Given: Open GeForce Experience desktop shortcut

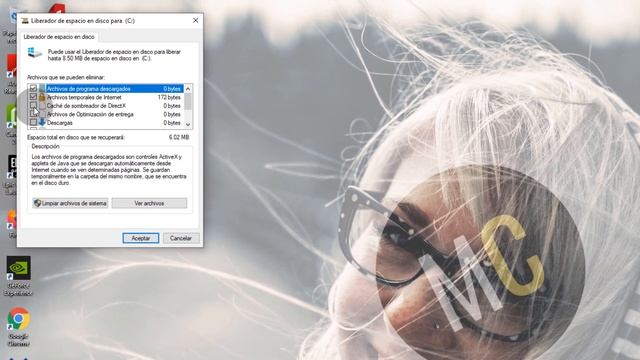Looking at the screenshot, I should pos(18,276).
